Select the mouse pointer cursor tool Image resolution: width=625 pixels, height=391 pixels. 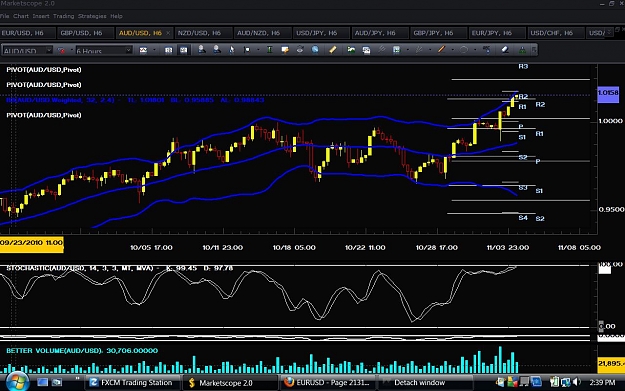tap(232, 50)
